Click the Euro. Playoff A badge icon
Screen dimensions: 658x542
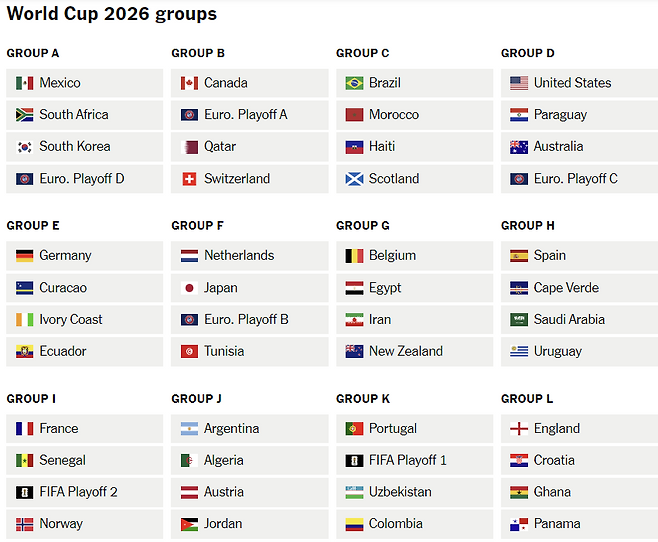189,115
